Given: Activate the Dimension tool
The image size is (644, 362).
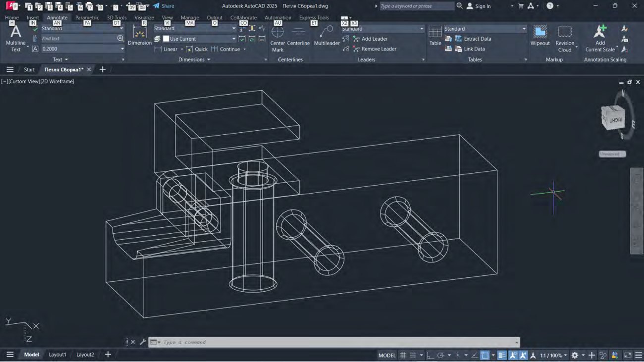Looking at the screenshot, I should click(x=140, y=36).
